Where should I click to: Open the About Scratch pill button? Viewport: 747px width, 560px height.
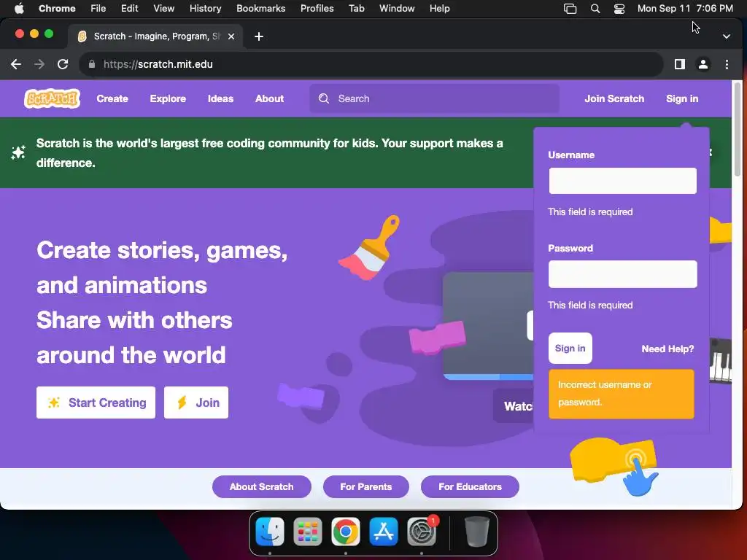point(262,486)
